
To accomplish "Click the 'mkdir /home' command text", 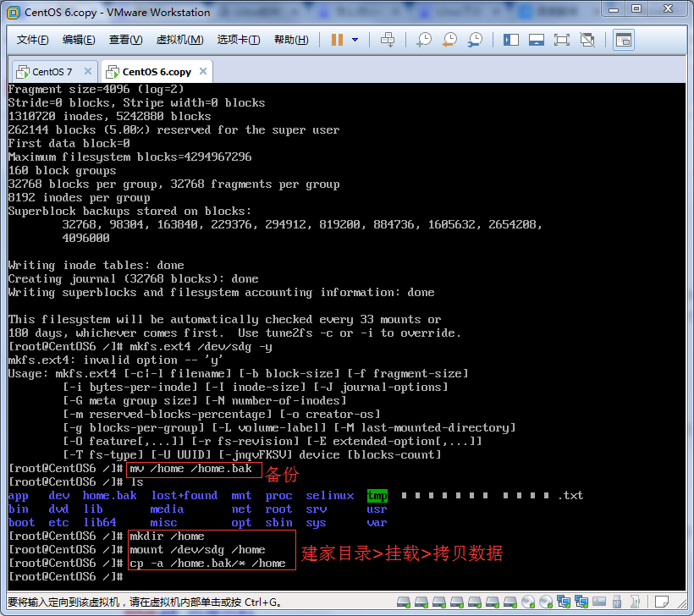I will [167, 536].
